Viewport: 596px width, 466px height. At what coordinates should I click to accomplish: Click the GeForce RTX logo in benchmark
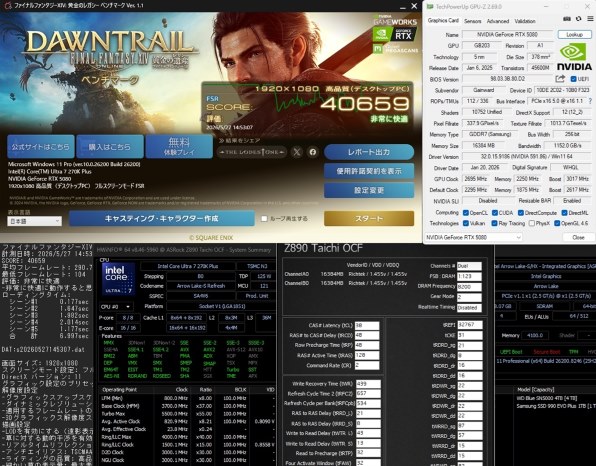coord(394,35)
